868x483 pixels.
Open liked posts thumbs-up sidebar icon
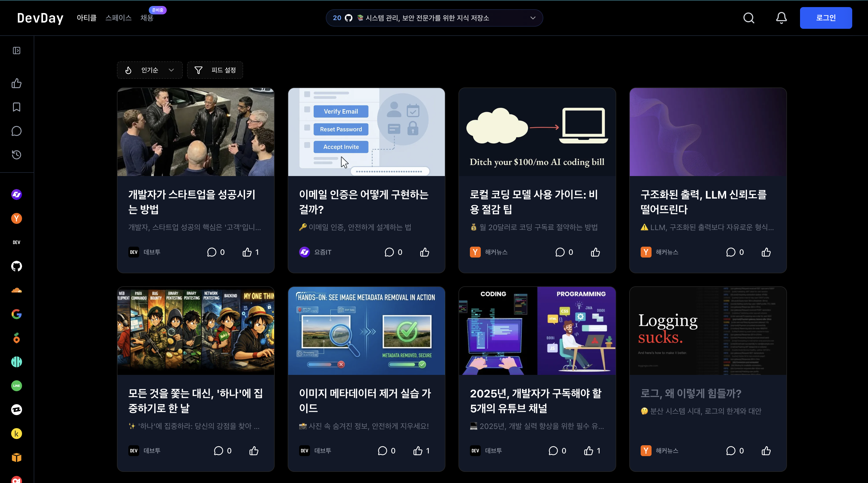click(17, 83)
